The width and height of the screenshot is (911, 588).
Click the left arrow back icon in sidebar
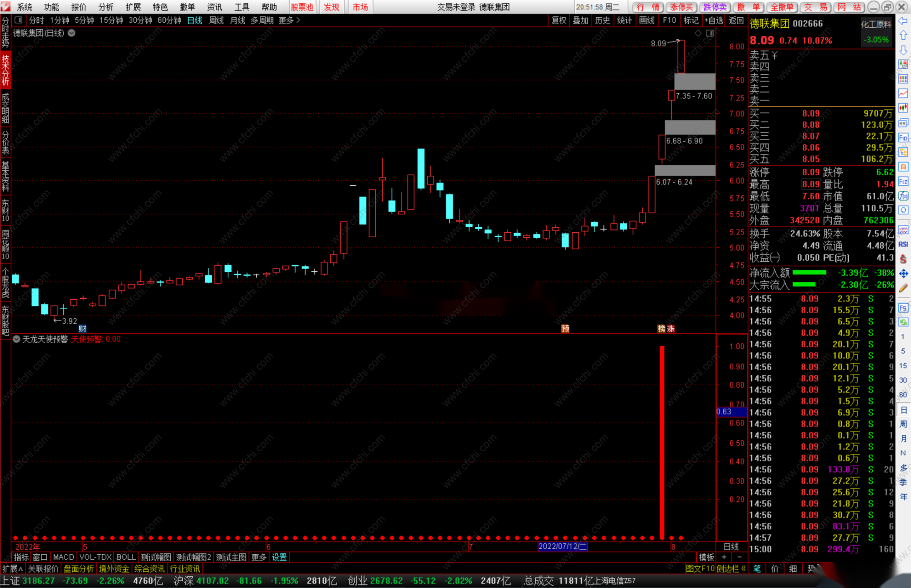point(903,21)
